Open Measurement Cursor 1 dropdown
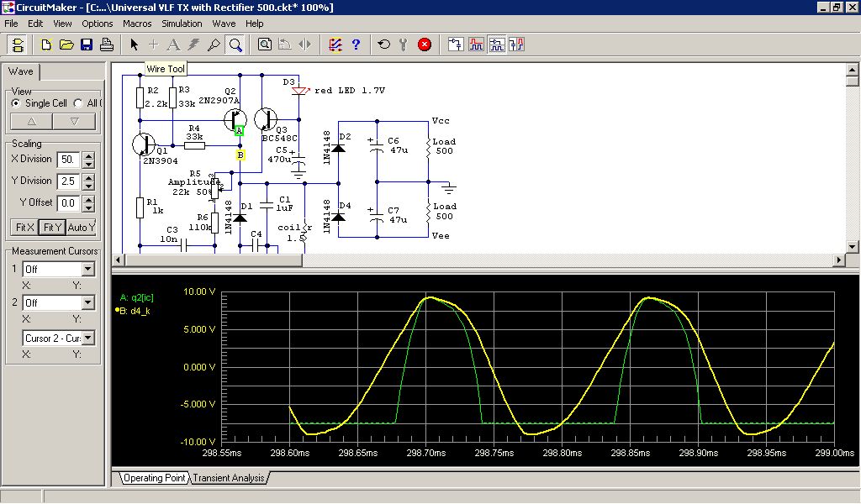 coord(87,270)
